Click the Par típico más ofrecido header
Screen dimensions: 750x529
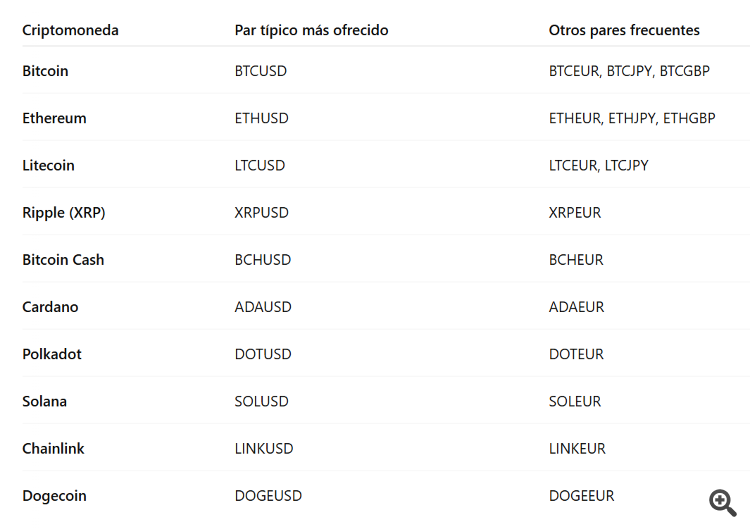tap(311, 30)
